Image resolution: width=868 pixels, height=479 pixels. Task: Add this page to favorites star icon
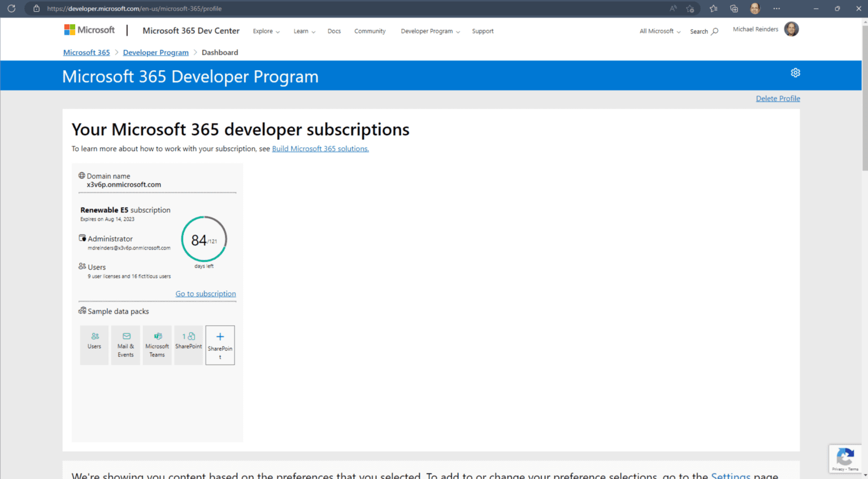[x=690, y=8]
